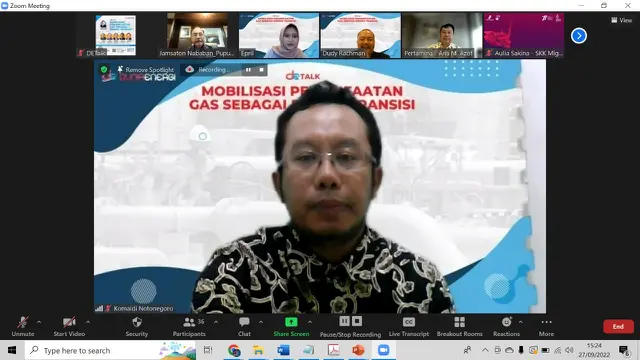
Task: Open audio options arrow beside Unmute
Action: (39, 322)
